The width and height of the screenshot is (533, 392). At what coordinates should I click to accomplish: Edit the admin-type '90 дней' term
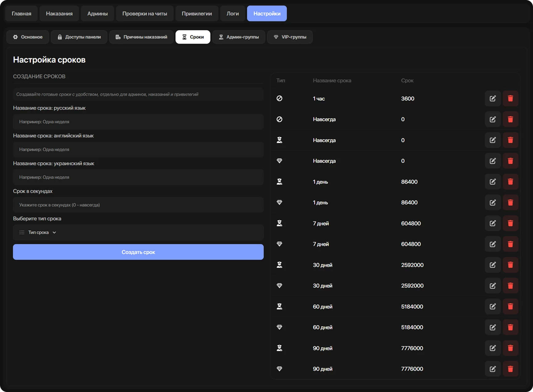(x=493, y=348)
